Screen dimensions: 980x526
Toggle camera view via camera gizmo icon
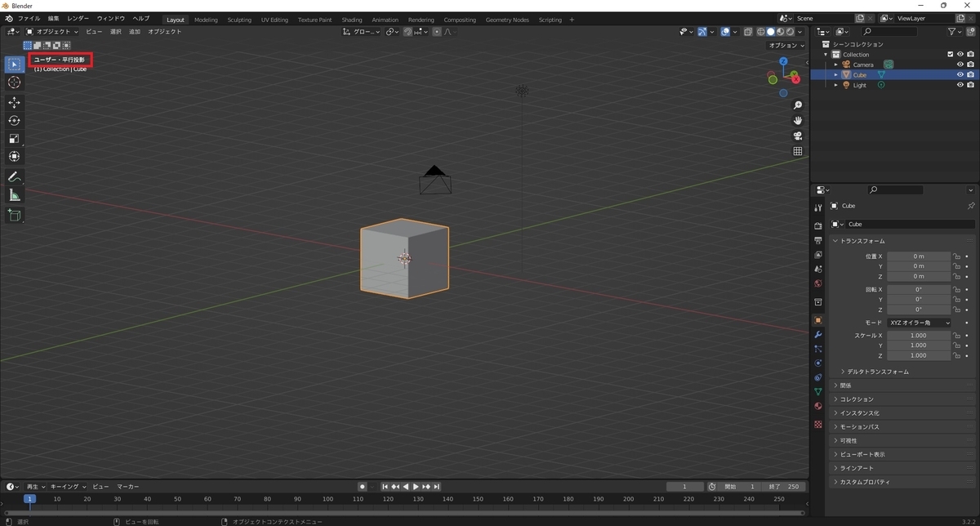[x=798, y=136]
